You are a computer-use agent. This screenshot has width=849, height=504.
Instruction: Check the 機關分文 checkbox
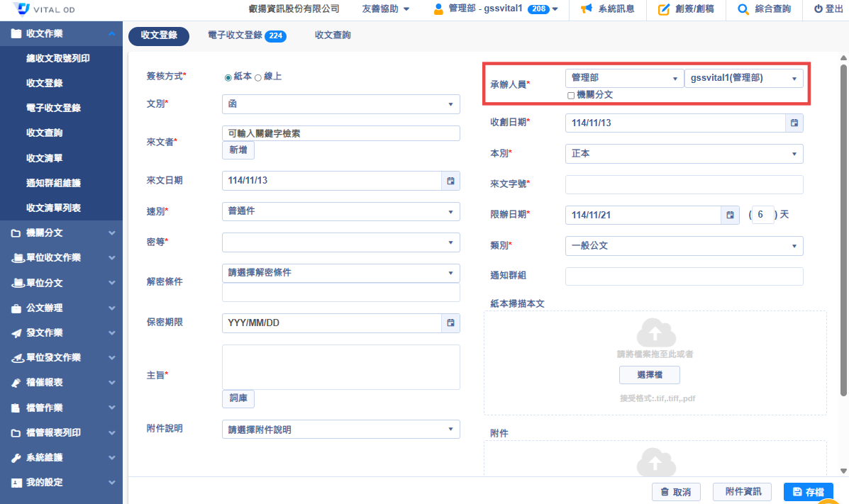click(x=571, y=95)
